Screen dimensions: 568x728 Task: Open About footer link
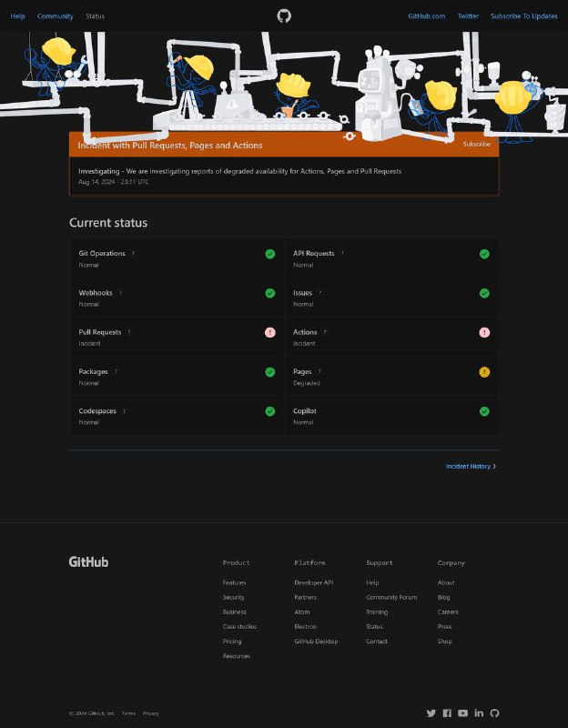coord(446,582)
